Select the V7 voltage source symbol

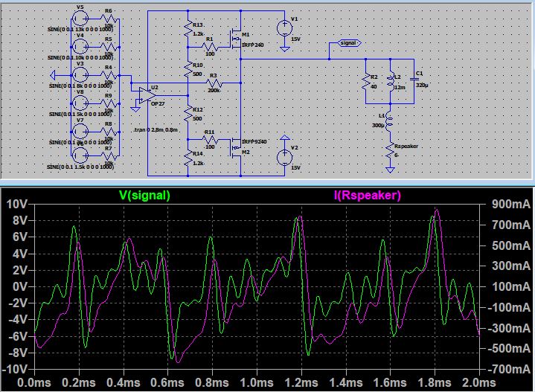coord(80,132)
